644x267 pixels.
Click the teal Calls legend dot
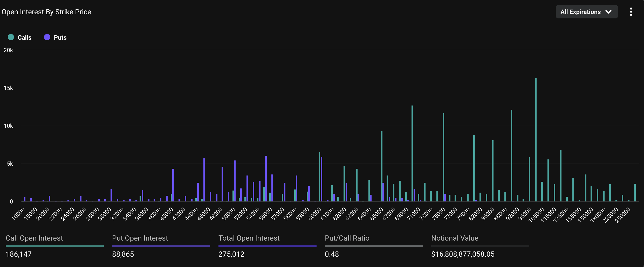11,37
